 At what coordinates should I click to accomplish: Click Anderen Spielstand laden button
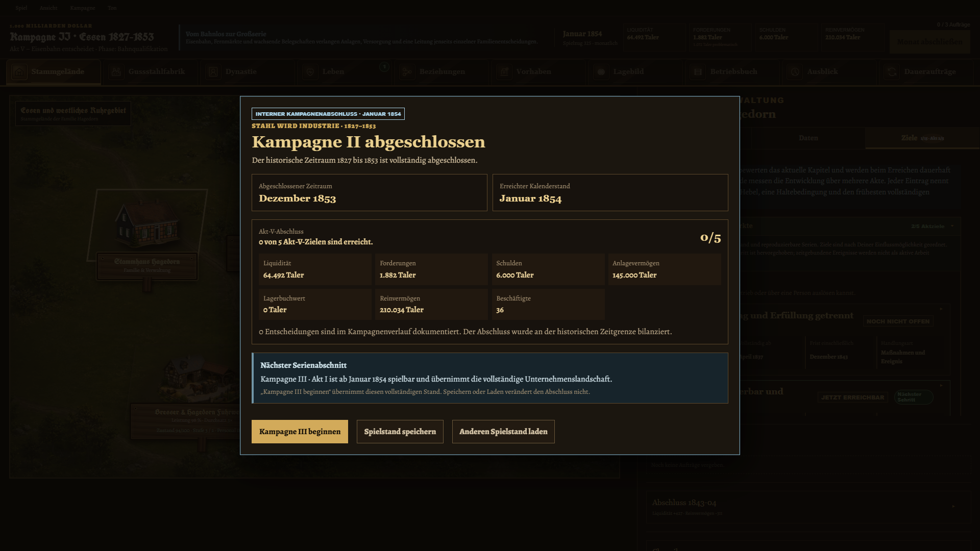[503, 432]
